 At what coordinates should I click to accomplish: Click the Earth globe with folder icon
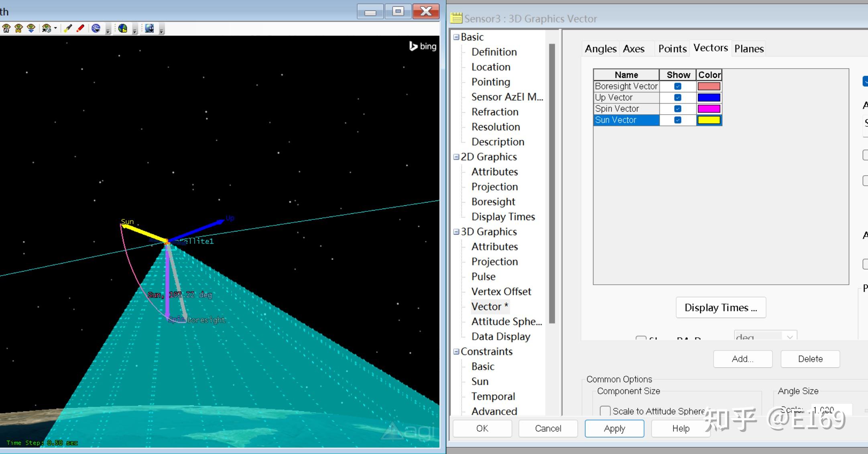[123, 28]
